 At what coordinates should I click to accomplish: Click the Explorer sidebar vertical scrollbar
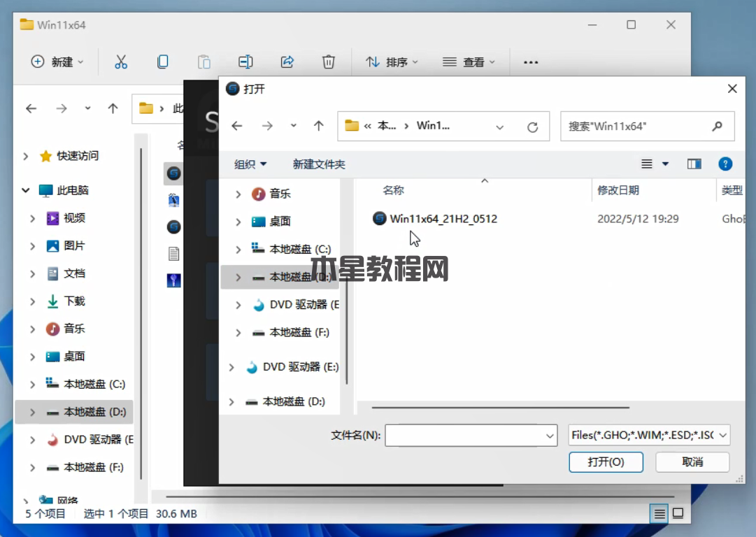click(141, 313)
